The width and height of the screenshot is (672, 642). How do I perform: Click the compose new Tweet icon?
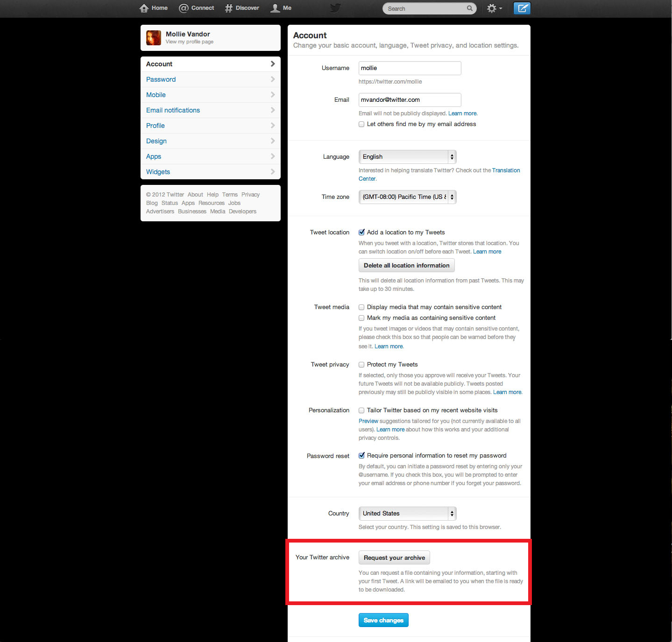pyautogui.click(x=522, y=8)
